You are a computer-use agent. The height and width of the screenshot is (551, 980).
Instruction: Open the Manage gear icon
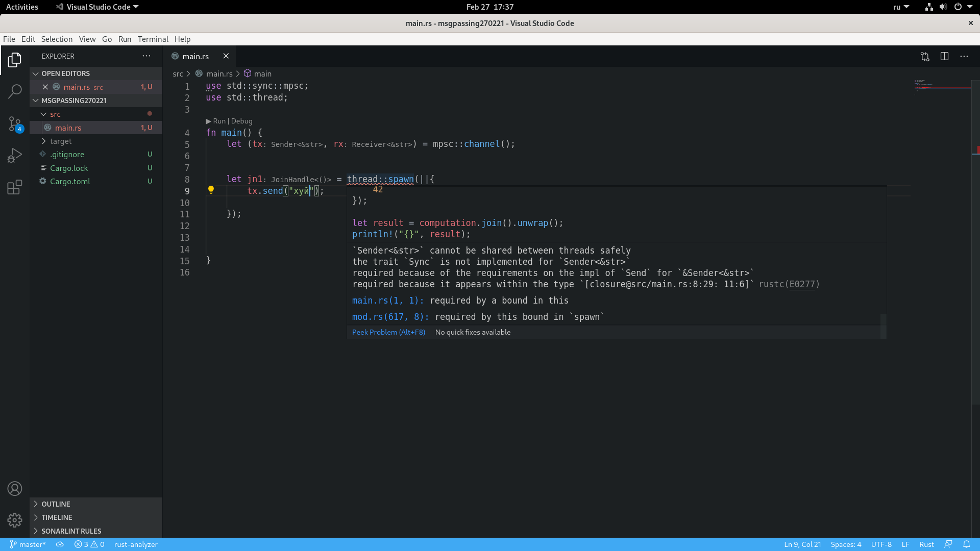pos(15,520)
